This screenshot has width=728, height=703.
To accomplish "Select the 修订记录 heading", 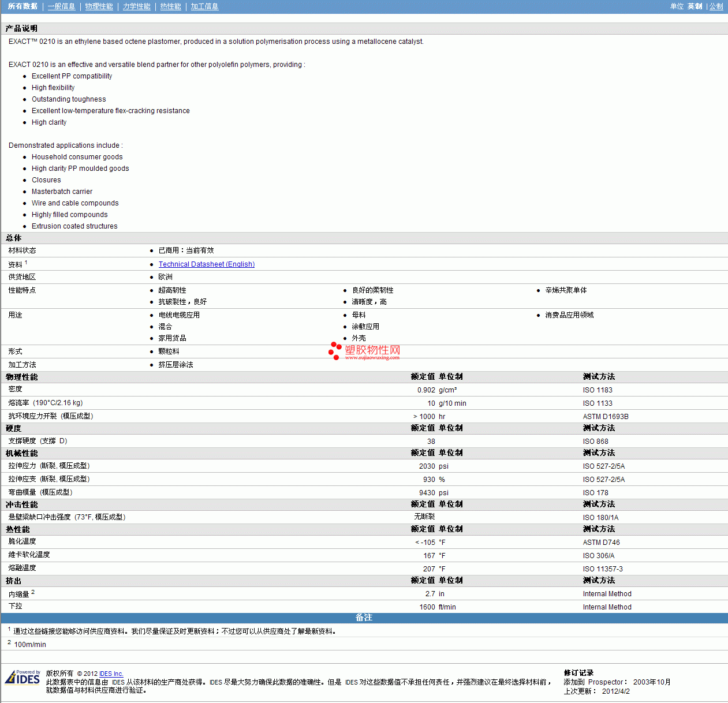I will (578, 673).
